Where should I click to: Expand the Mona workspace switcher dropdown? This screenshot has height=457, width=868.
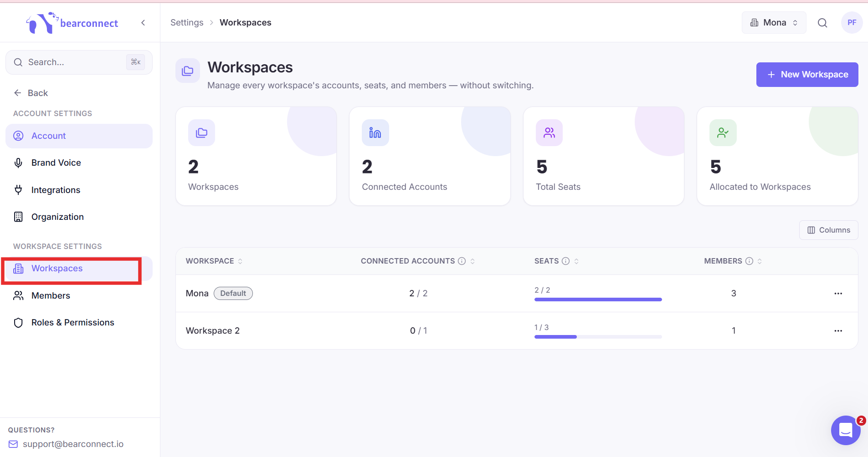point(774,23)
